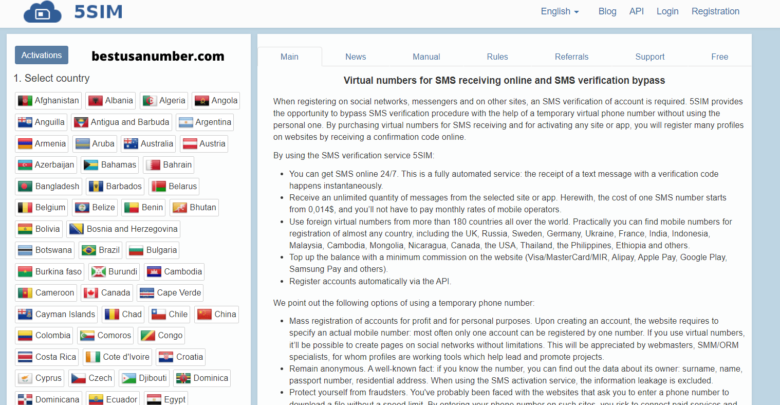
Task: Select Djibouti country button
Action: click(x=144, y=378)
